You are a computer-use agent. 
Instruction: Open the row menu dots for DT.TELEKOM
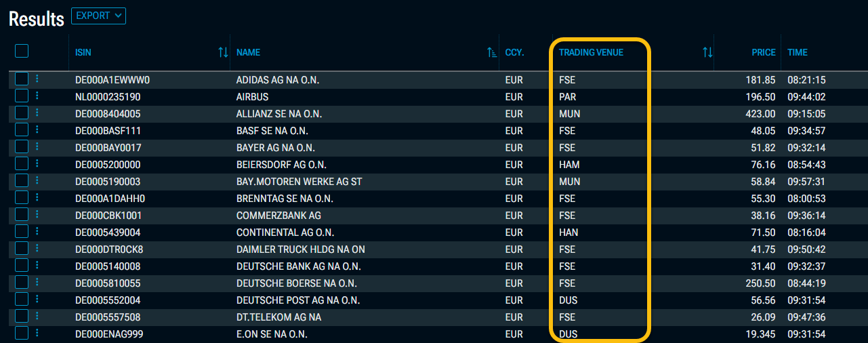pyautogui.click(x=37, y=316)
